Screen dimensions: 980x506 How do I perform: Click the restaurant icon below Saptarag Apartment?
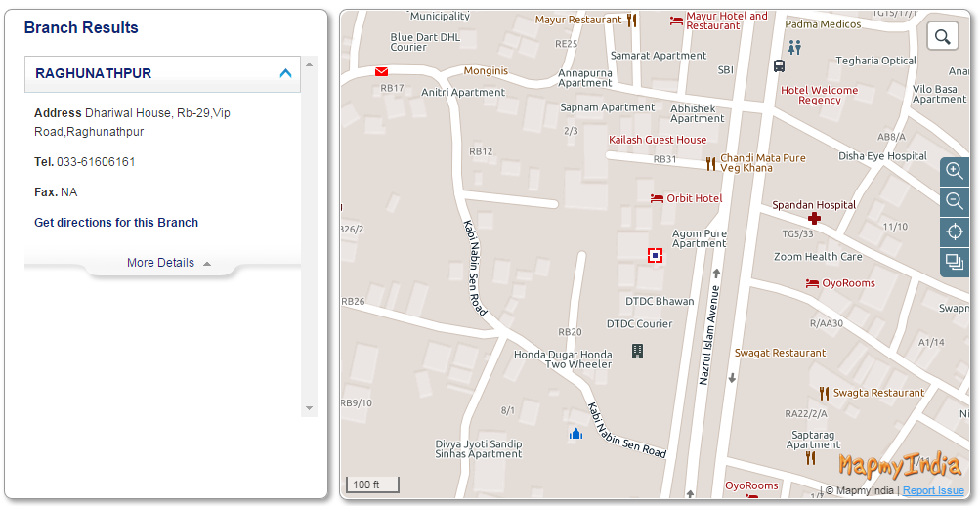(811, 458)
